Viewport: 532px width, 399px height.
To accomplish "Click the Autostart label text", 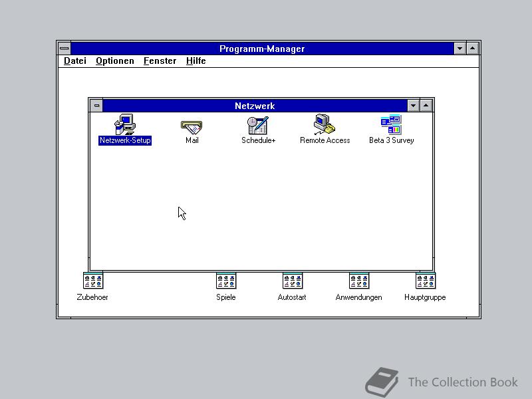I will click(292, 297).
